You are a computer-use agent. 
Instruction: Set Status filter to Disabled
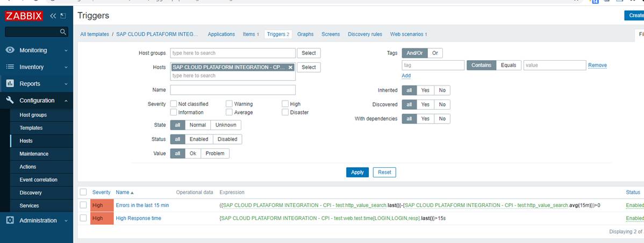227,140
